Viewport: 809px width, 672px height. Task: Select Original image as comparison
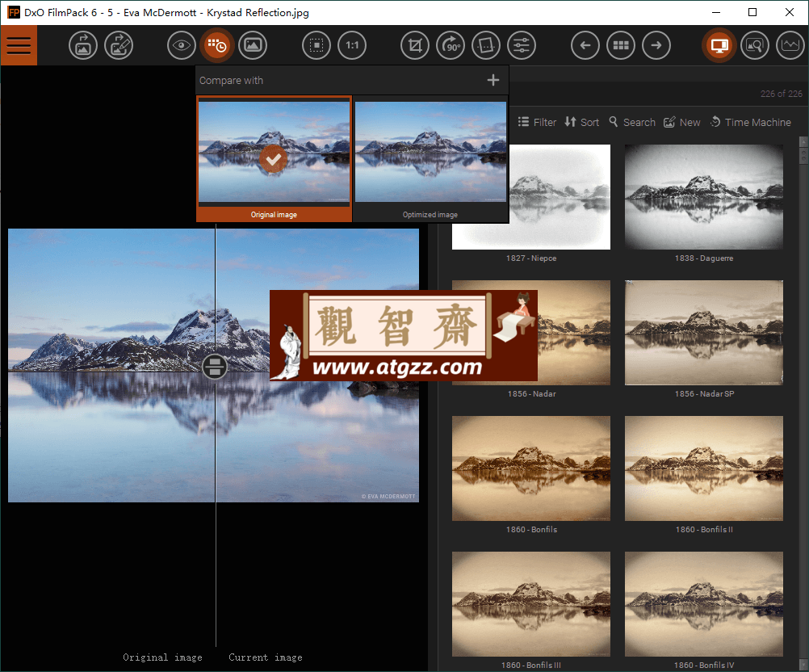[x=274, y=159]
